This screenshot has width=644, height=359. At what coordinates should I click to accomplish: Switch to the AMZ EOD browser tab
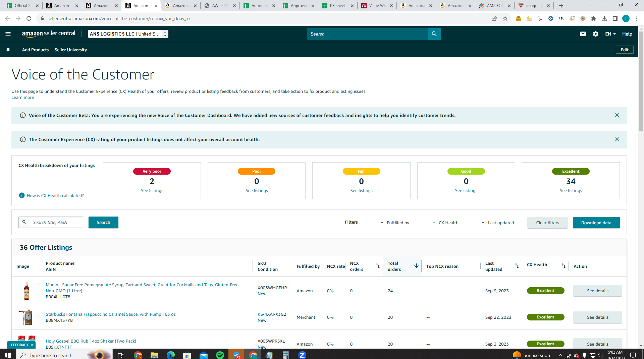[495, 6]
